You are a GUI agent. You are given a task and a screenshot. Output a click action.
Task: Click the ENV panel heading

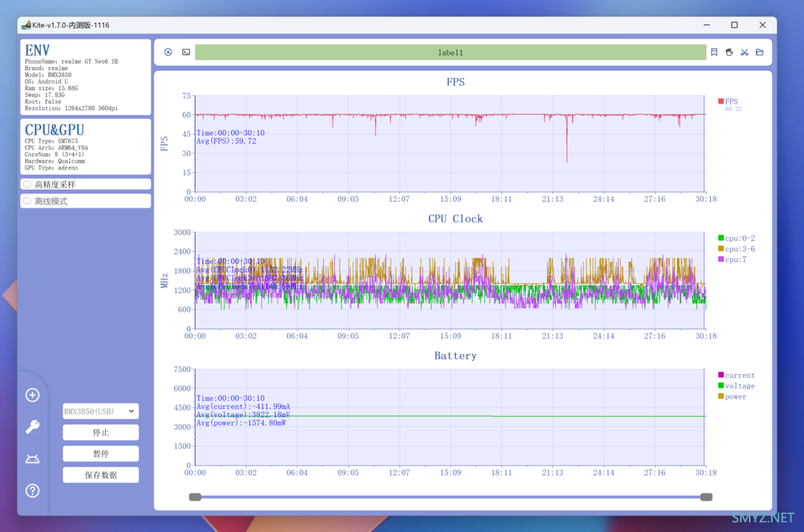coord(37,51)
